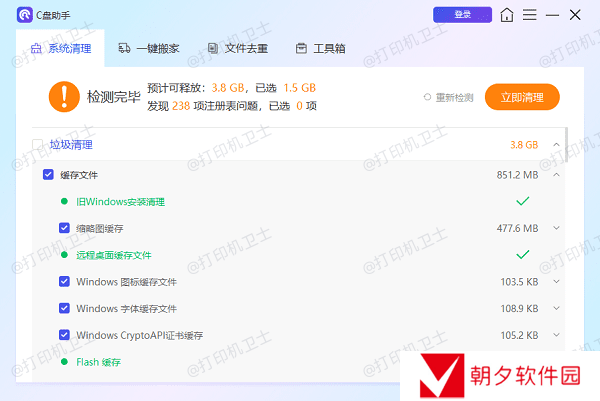Uncheck Windows CryptoAPI证书缓存 checkbox
600x401 pixels.
coord(64,335)
